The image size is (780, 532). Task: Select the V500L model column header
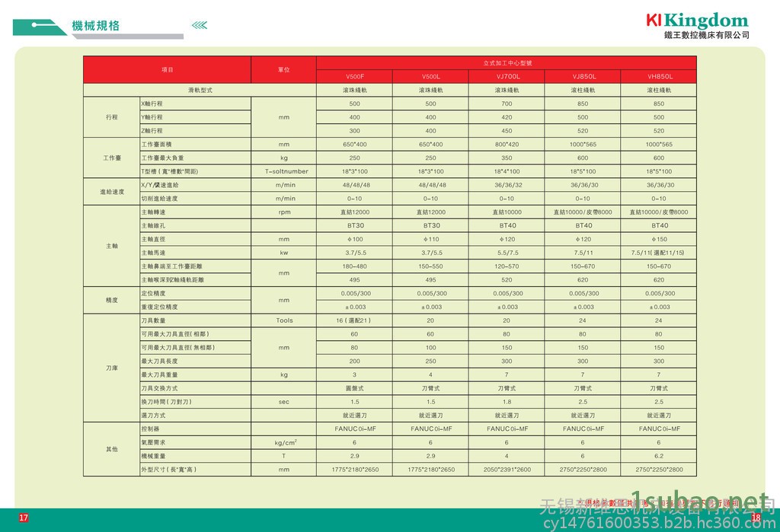point(431,77)
